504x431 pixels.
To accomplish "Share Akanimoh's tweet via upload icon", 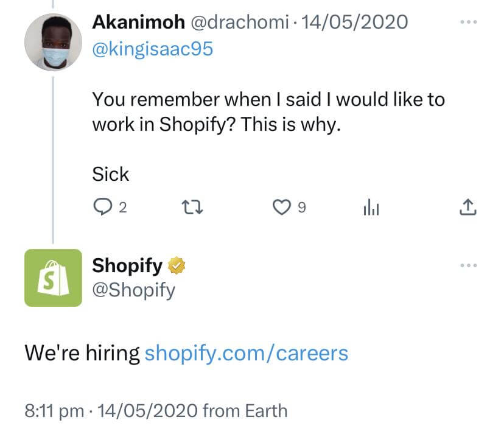I will click(466, 208).
